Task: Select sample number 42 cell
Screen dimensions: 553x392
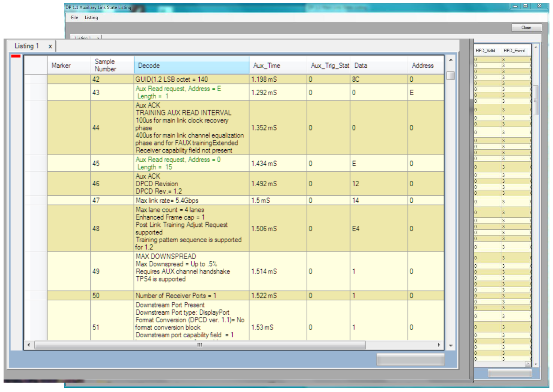Action: point(112,79)
